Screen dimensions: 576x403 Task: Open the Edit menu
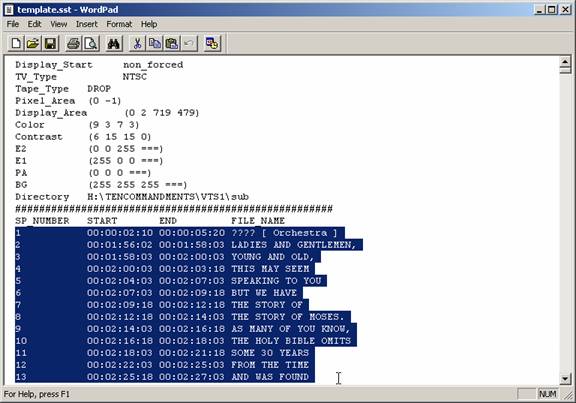(34, 24)
